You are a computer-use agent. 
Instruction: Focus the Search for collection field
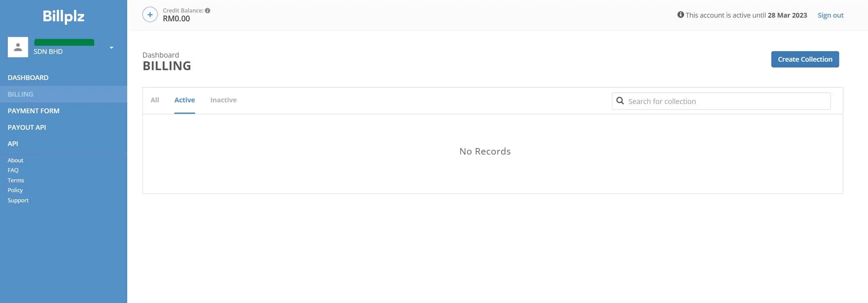click(x=721, y=101)
